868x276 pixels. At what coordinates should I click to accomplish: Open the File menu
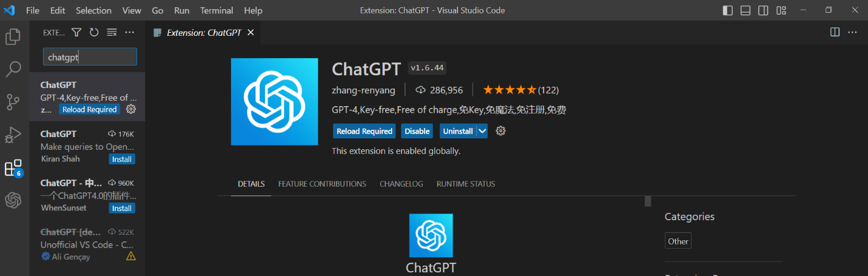[x=33, y=10]
